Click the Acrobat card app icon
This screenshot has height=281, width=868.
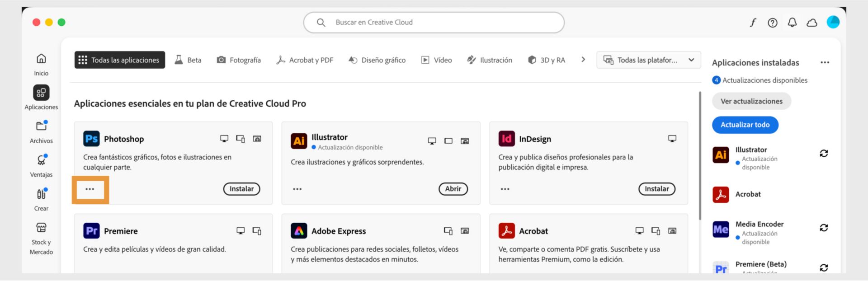[x=506, y=231]
